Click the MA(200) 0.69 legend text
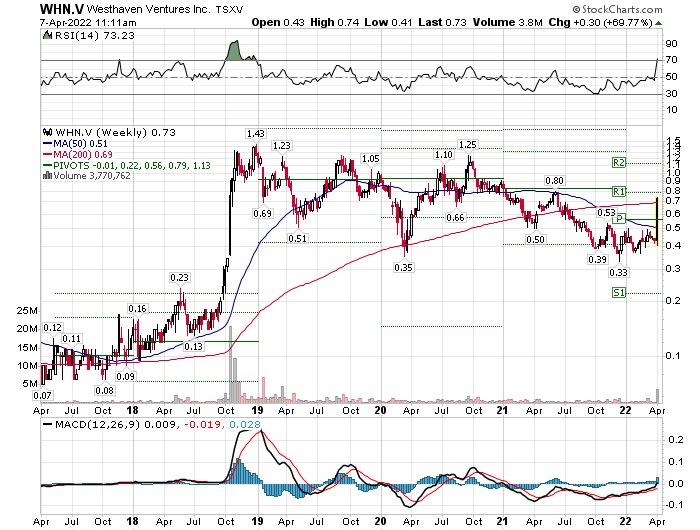Image resolution: width=700 pixels, height=530 pixels. [x=83, y=154]
